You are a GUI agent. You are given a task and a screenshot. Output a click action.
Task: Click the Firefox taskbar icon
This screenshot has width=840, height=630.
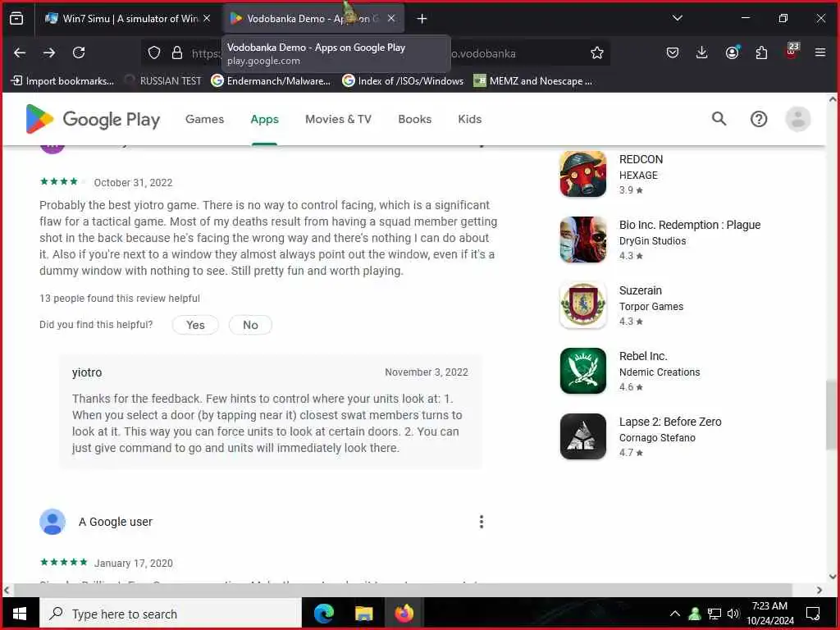(404, 614)
